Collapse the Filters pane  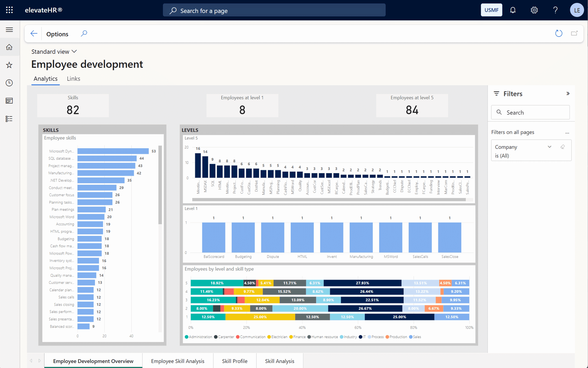568,94
